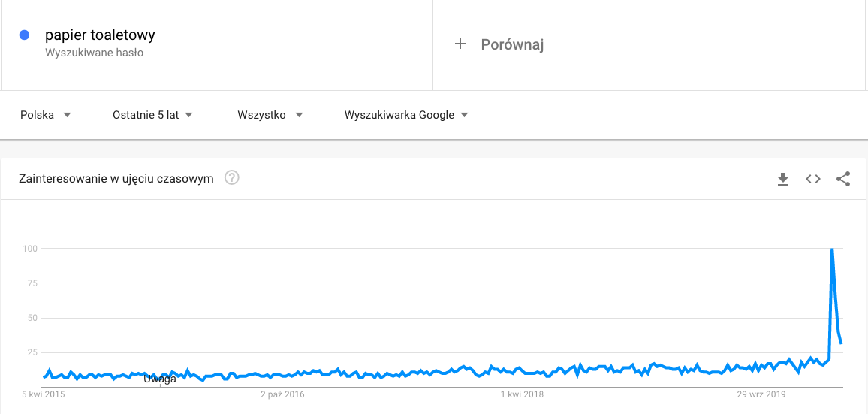
Task: Change the Wyszukiwarka Google search type
Action: (406, 115)
